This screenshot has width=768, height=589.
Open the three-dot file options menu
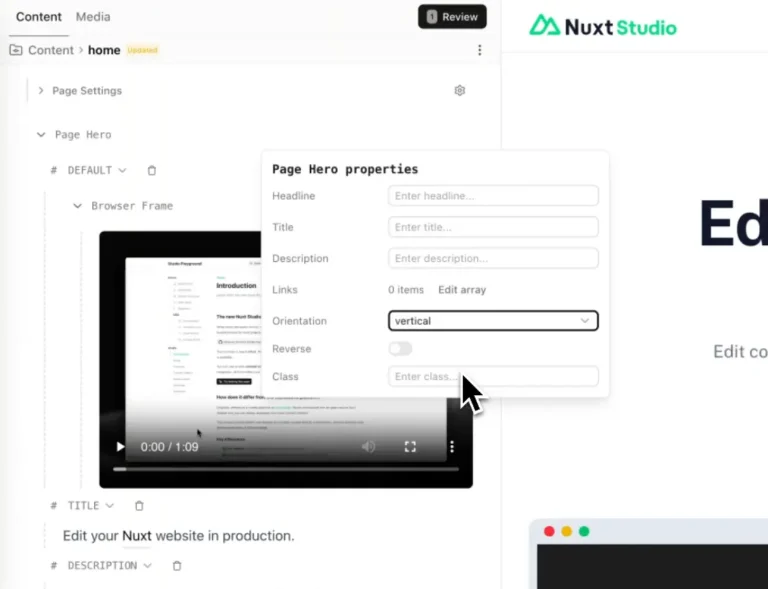click(480, 50)
